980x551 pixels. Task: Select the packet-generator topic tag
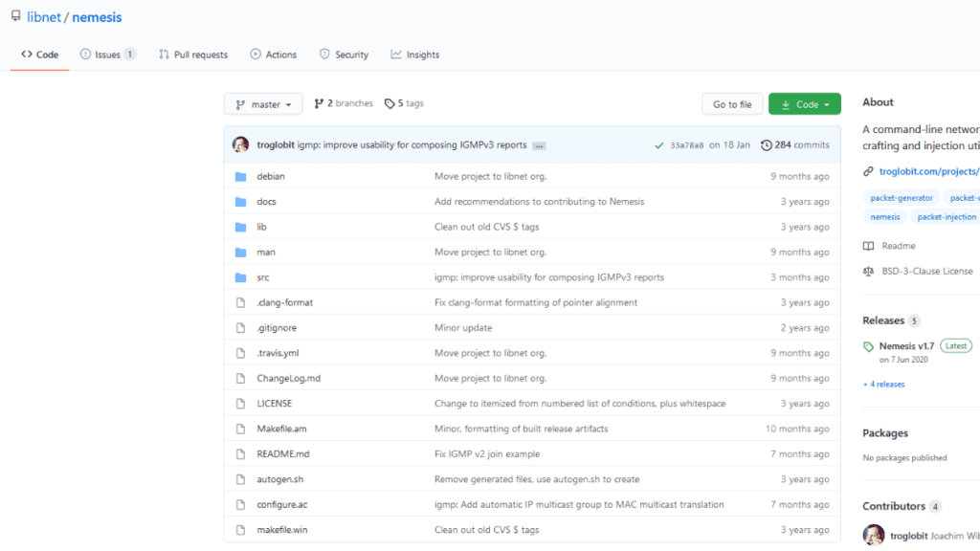(902, 198)
